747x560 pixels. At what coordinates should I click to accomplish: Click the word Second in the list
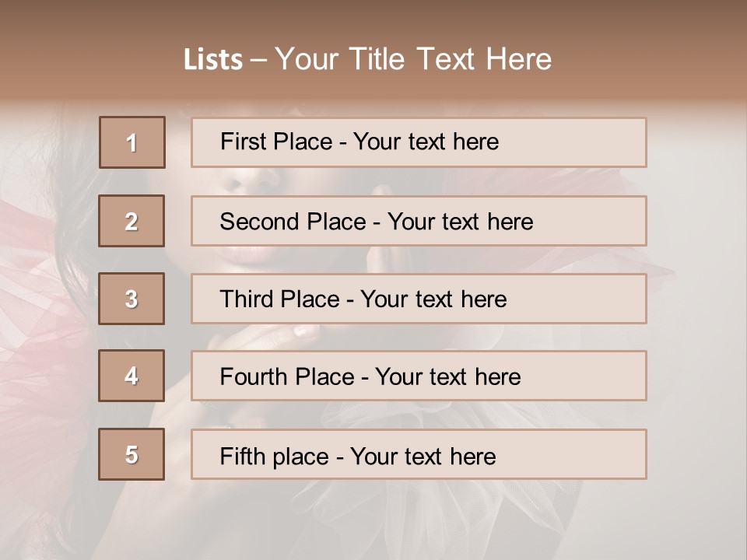click(x=259, y=222)
